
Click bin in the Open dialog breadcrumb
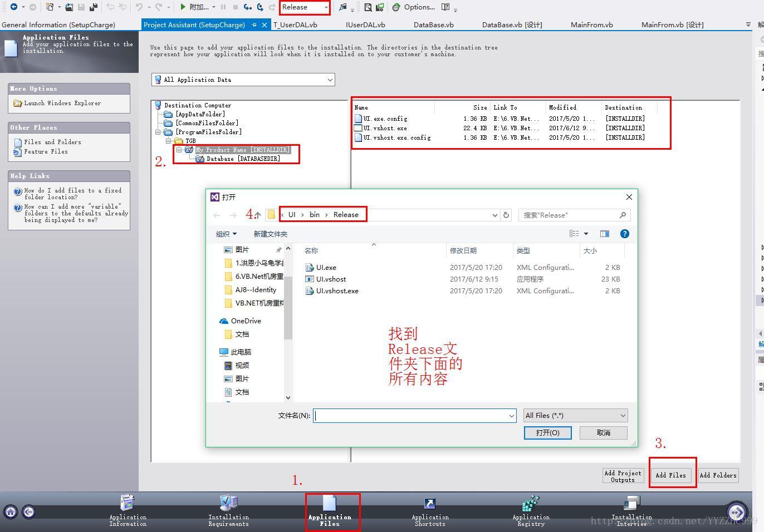coord(315,215)
